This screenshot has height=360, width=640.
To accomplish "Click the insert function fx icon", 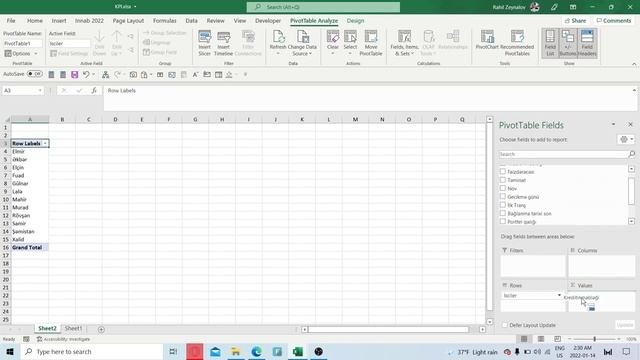I will 94,91.
